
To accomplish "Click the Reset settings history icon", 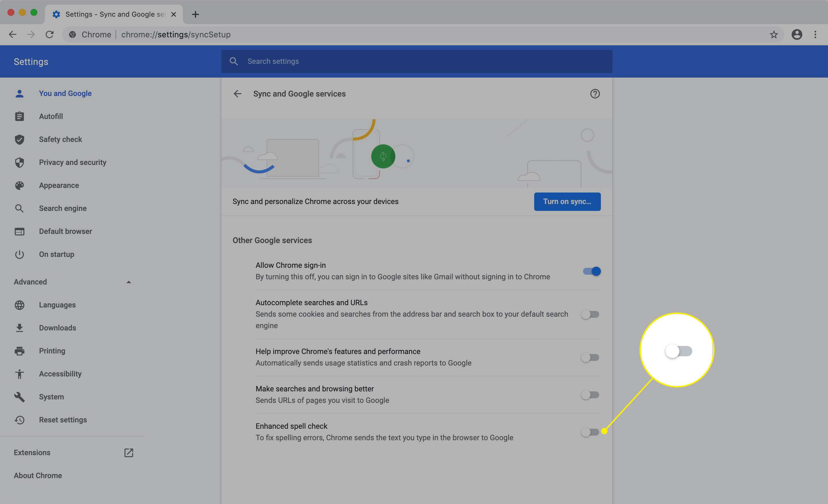I will (x=20, y=420).
